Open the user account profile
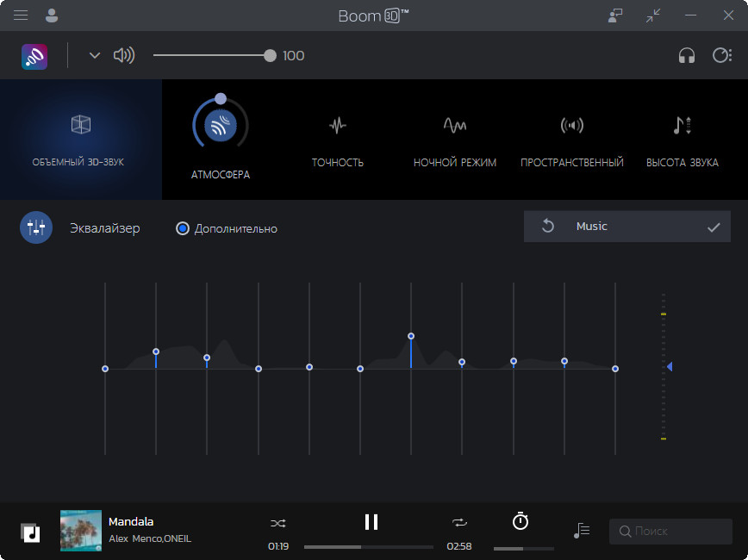Viewport: 748px width, 560px height. 52,16
